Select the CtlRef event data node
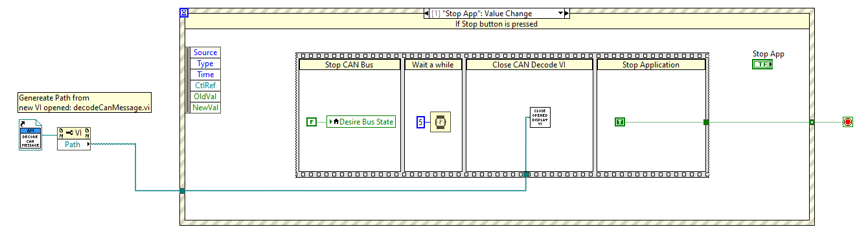868x238 pixels. tap(205, 86)
